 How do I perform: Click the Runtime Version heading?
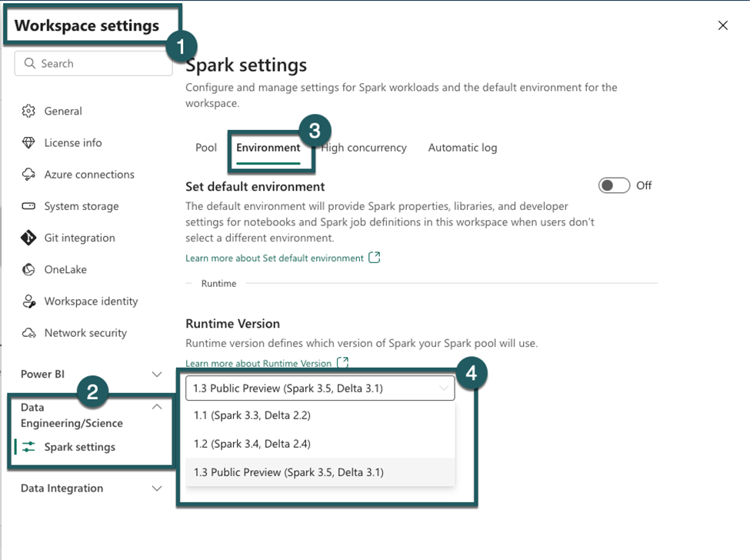(x=232, y=324)
